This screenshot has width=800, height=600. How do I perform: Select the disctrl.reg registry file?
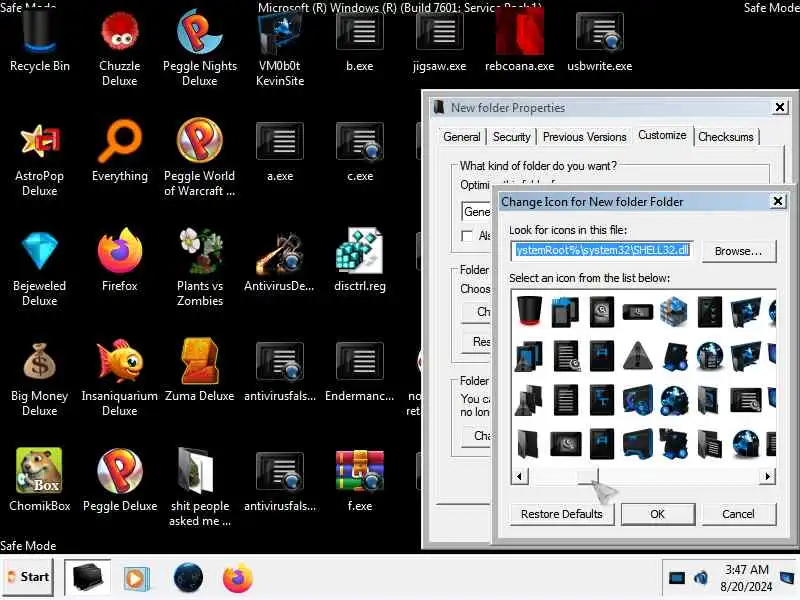coord(360,261)
